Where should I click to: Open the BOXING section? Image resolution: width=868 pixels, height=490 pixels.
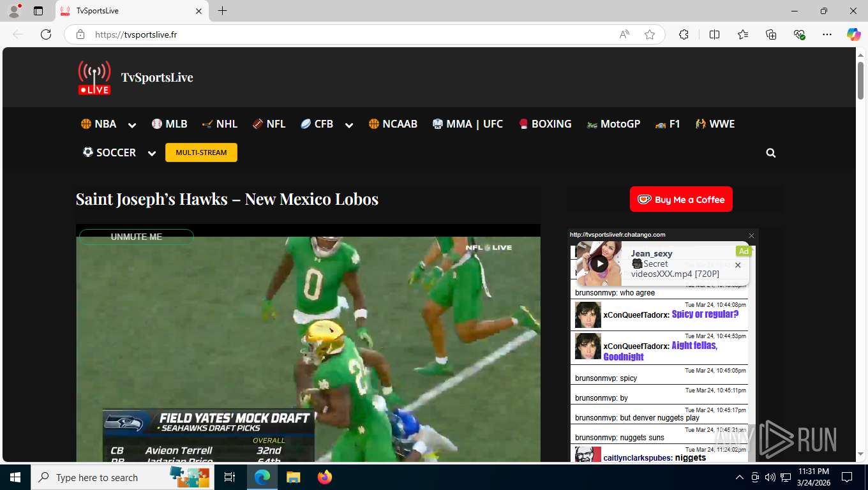click(544, 124)
